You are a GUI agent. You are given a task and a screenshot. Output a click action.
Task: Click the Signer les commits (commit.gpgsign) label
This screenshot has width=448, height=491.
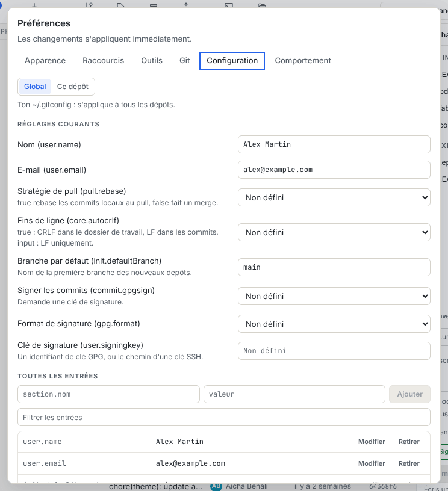(86, 290)
